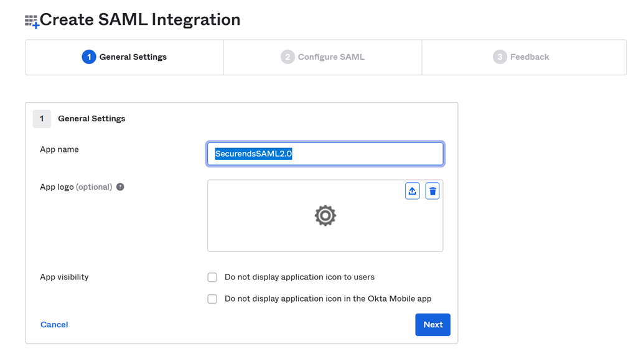Click the gray step 3 circle
631x364 pixels.
(500, 57)
